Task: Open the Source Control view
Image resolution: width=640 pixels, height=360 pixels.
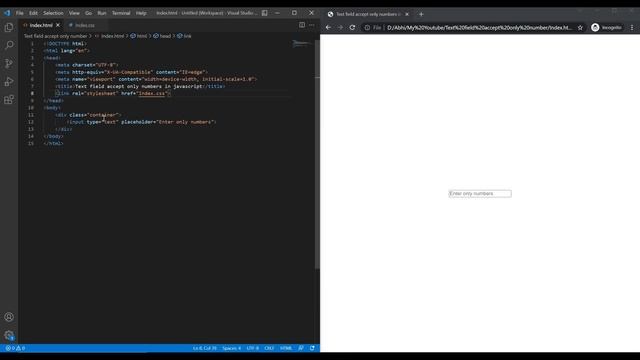Action: coord(9,63)
